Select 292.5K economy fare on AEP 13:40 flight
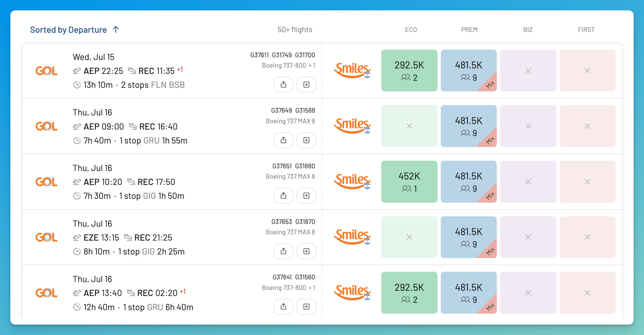The height and width of the screenshot is (335, 644). click(x=409, y=293)
